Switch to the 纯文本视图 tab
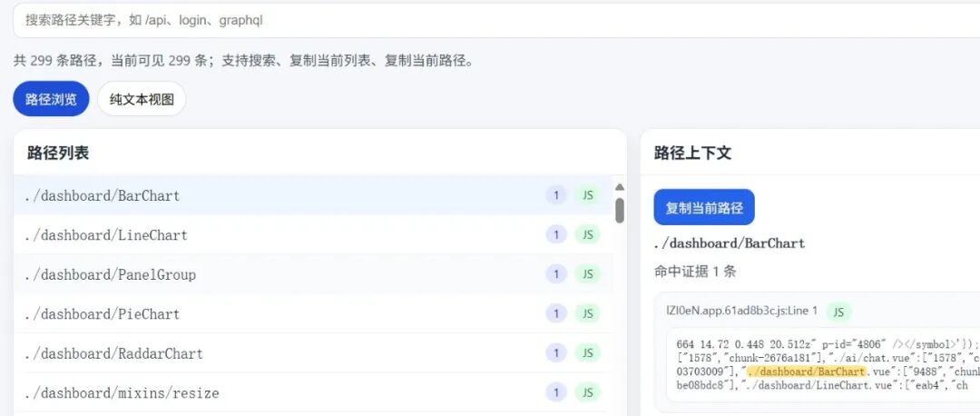Viewport: 980px width, 416px height. (142, 99)
